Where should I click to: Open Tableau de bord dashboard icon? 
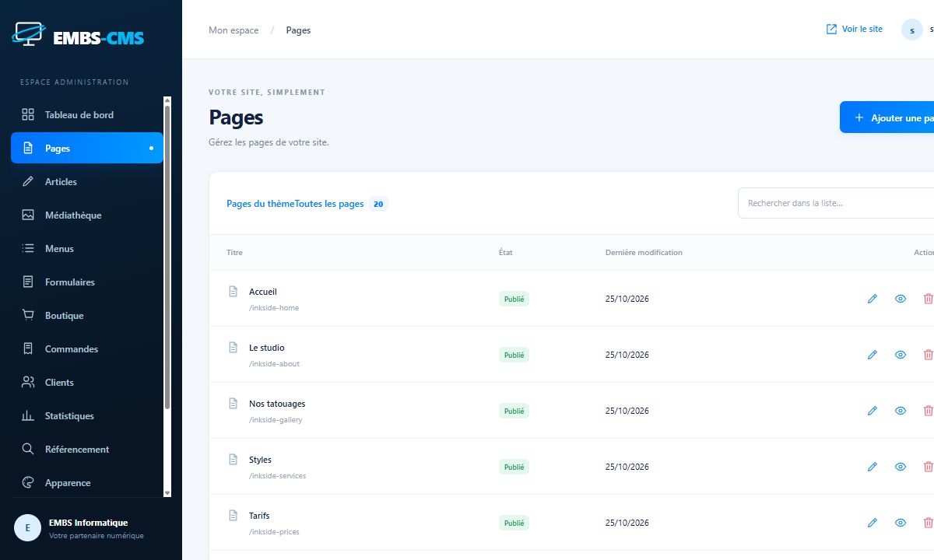28,114
